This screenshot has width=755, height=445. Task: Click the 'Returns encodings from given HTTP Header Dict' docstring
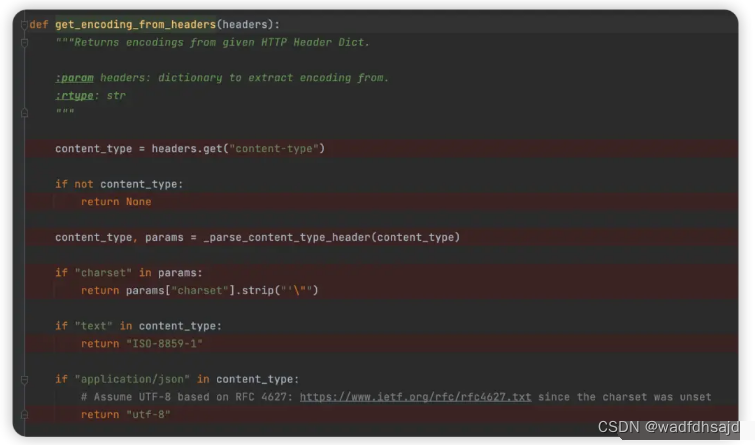tap(212, 42)
